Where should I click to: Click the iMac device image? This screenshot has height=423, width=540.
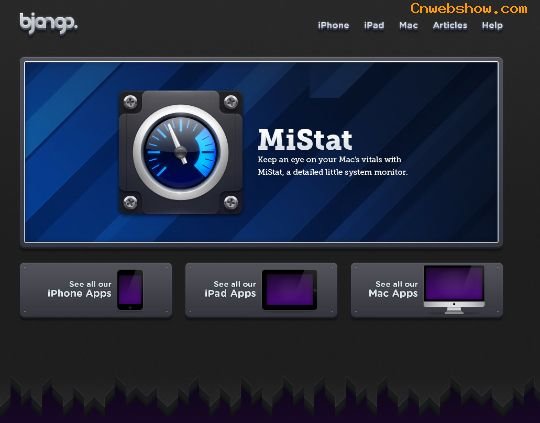click(454, 289)
